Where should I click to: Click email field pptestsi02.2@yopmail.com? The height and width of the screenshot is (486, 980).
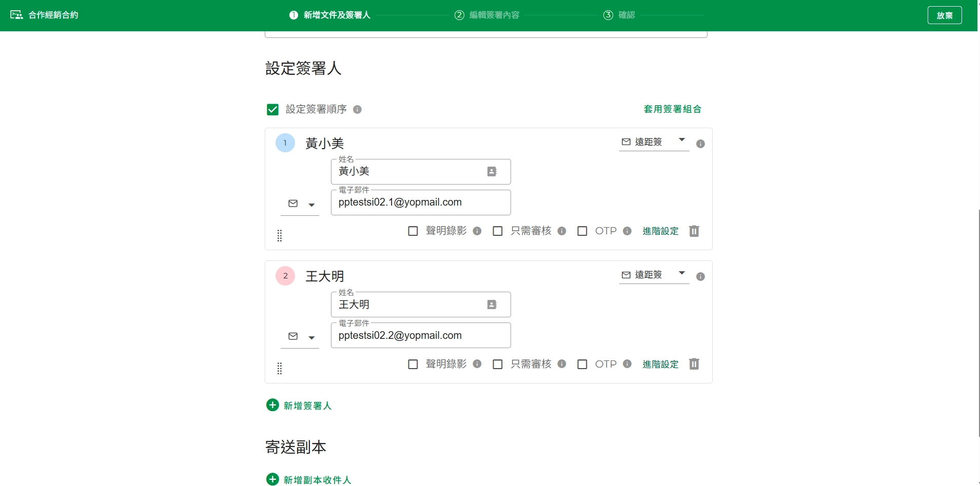pos(421,335)
